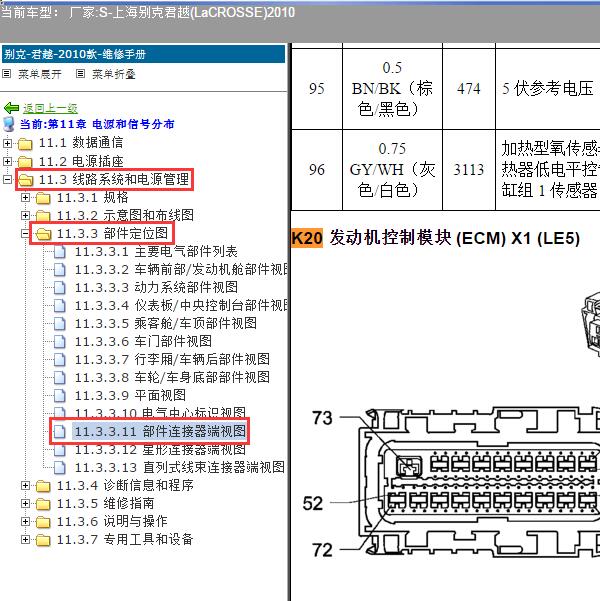The image size is (600, 601).
Task: Click the 11.3.2 folder icon
Action: click(x=43, y=216)
